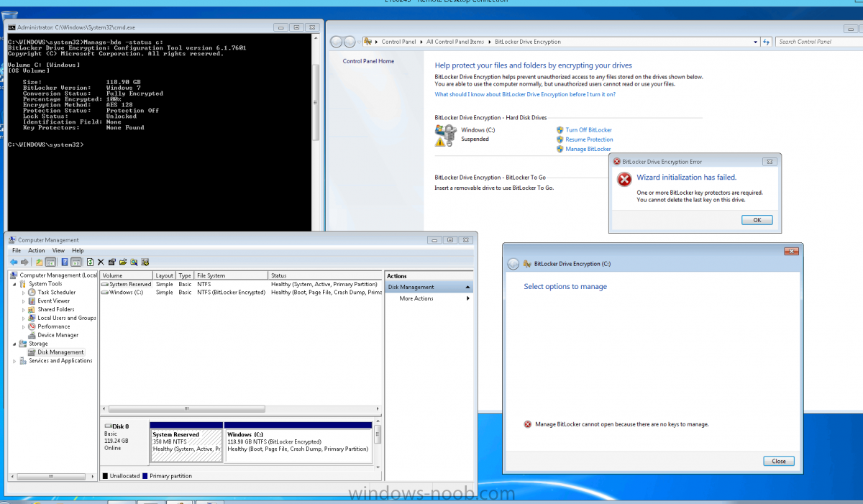Select Disk Management in the console tree
The image size is (863, 504).
(x=60, y=352)
